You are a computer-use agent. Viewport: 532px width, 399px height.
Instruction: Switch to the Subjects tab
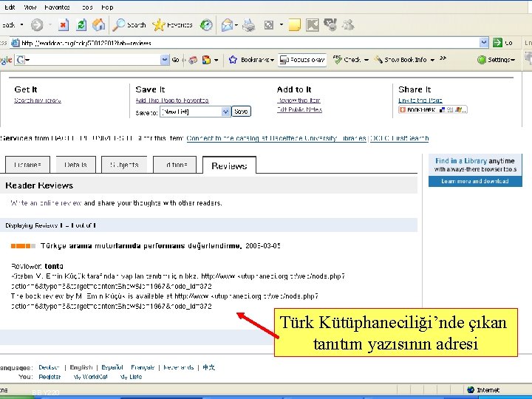[124, 165]
